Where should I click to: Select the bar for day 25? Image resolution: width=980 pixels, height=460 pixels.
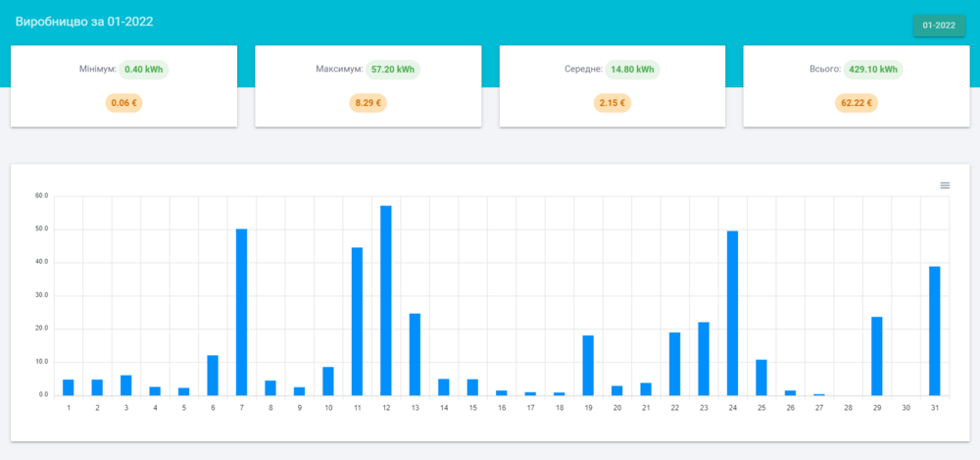(761, 378)
